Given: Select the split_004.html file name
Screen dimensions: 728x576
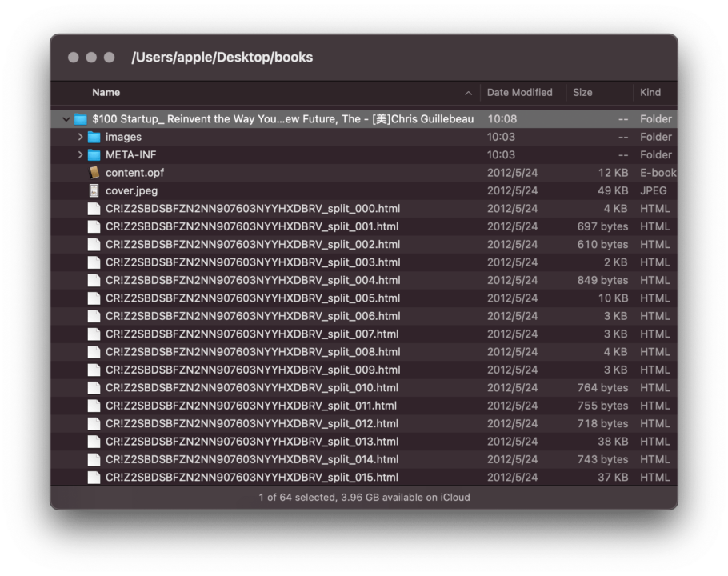Looking at the screenshot, I should (253, 280).
